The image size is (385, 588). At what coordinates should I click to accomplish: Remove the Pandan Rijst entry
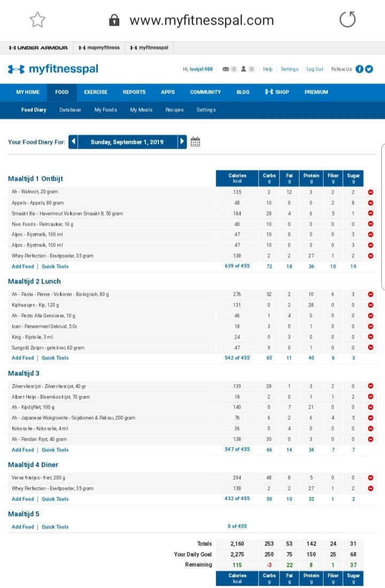(x=371, y=439)
